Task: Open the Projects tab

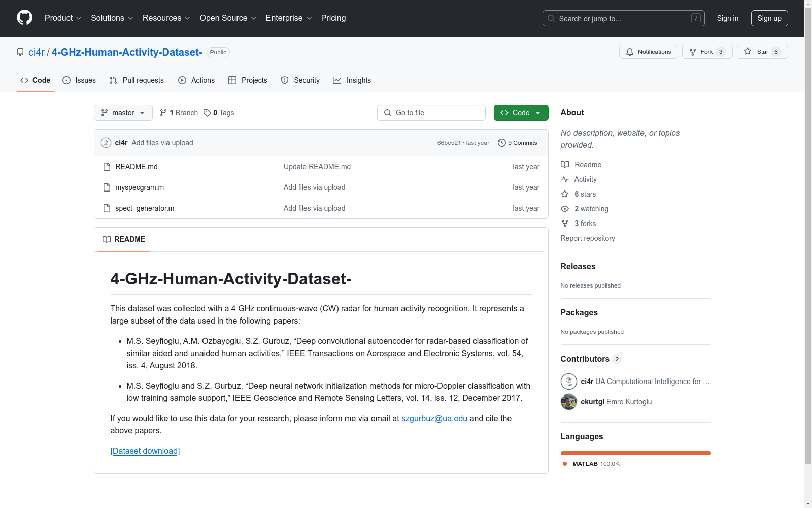Action: tap(248, 80)
